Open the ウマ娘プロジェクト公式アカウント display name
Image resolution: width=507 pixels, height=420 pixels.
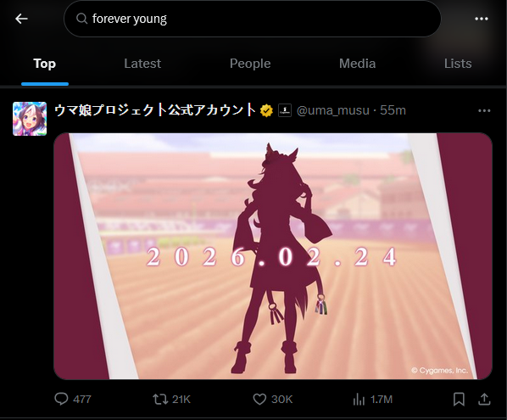pos(155,110)
